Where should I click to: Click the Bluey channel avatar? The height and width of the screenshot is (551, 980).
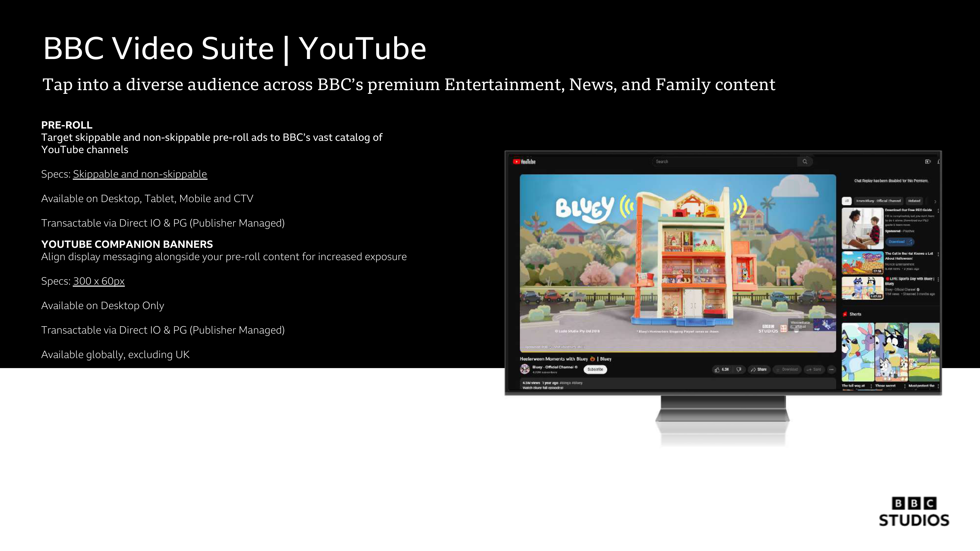pyautogui.click(x=525, y=369)
